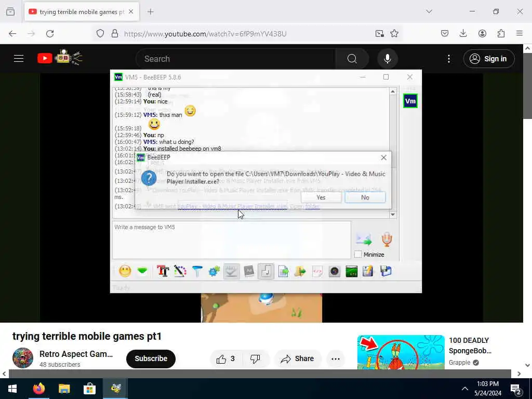The image size is (532, 399).
Task: Open Firefox extensions puzzle icon
Action: (501, 34)
